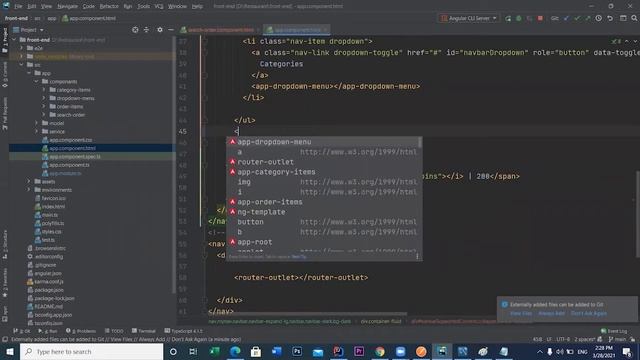The image size is (640, 360).
Task: Collapse the src folder
Action: coord(22,64)
